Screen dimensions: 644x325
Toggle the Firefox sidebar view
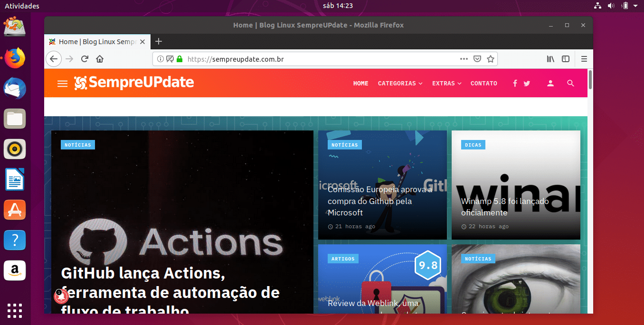tap(566, 59)
